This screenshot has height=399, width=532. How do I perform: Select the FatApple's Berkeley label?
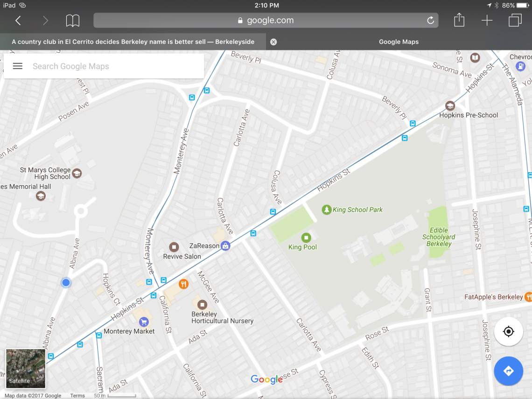click(x=493, y=297)
